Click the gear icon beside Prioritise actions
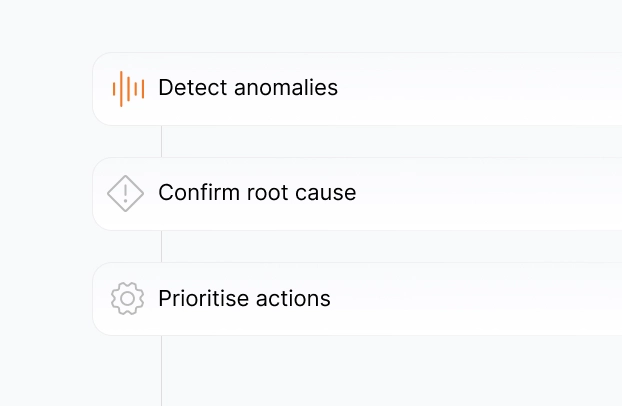This screenshot has width=622, height=406. point(127,299)
